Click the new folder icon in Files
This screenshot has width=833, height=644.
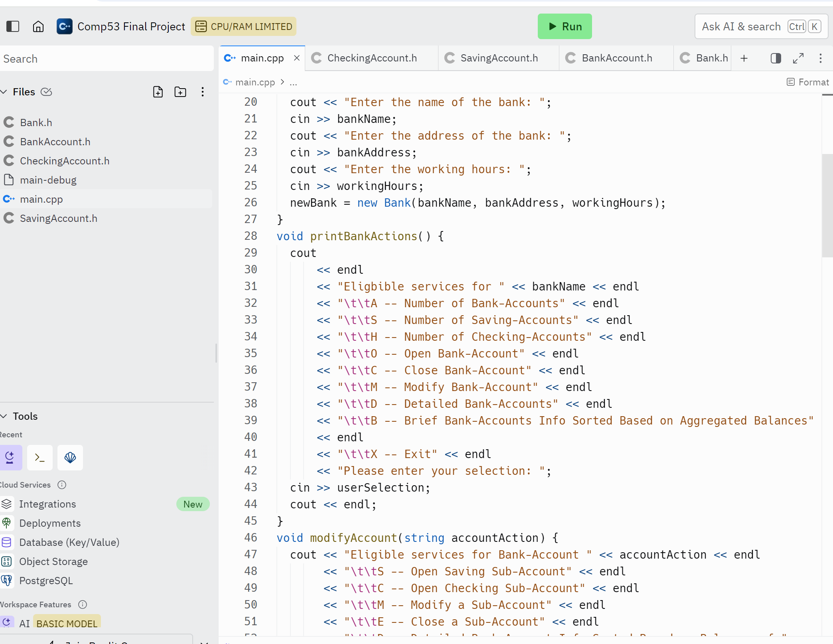click(x=180, y=92)
